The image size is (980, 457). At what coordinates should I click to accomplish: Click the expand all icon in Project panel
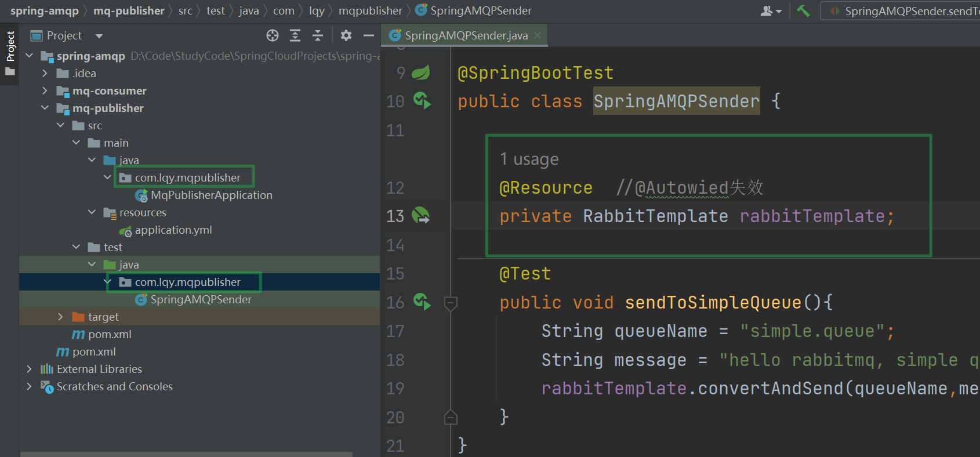(295, 36)
